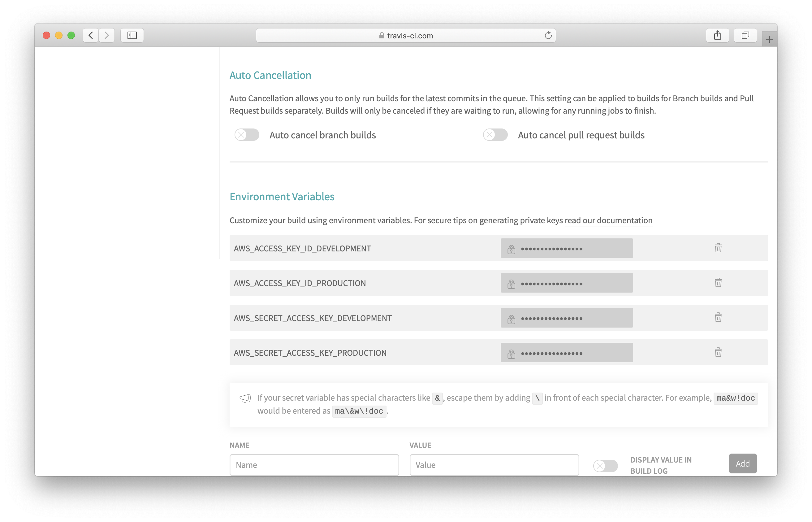Viewport: 812px width, 522px height.
Task: Open the Safari share sheet icon
Action: [x=717, y=35]
